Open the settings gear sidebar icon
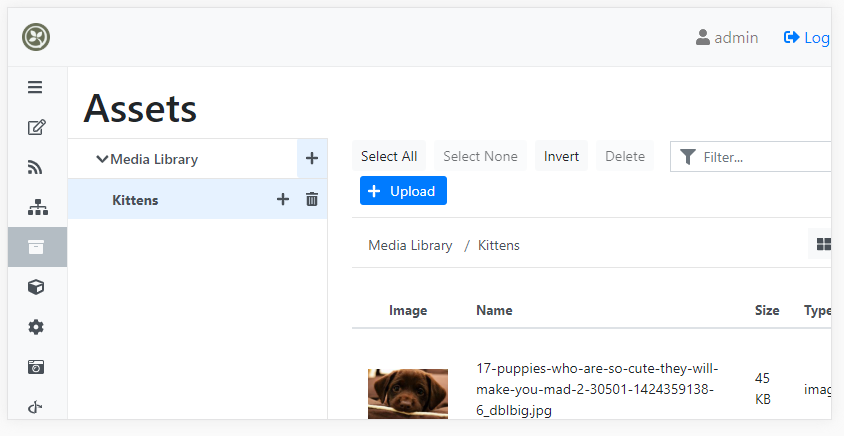The width and height of the screenshot is (844, 436). click(x=36, y=327)
